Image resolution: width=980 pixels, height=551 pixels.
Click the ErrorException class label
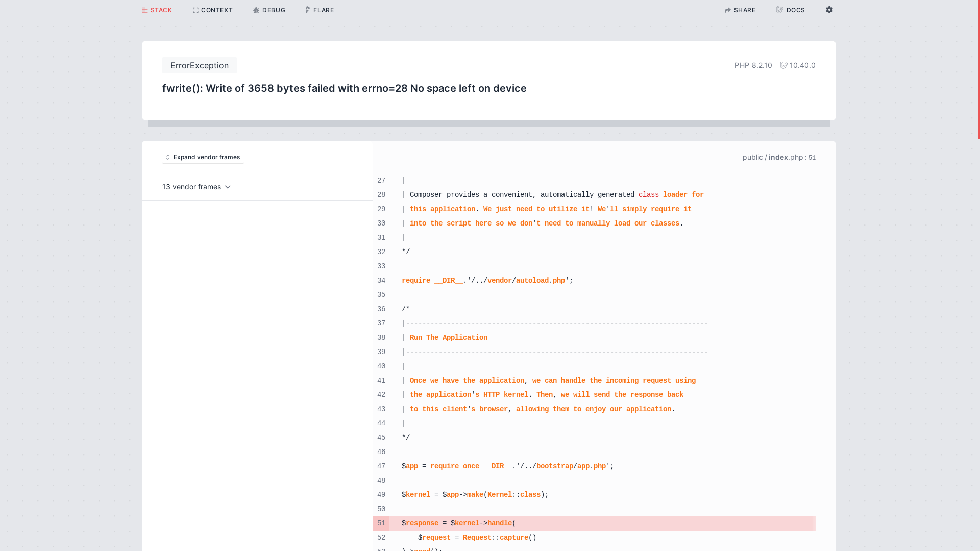click(200, 65)
